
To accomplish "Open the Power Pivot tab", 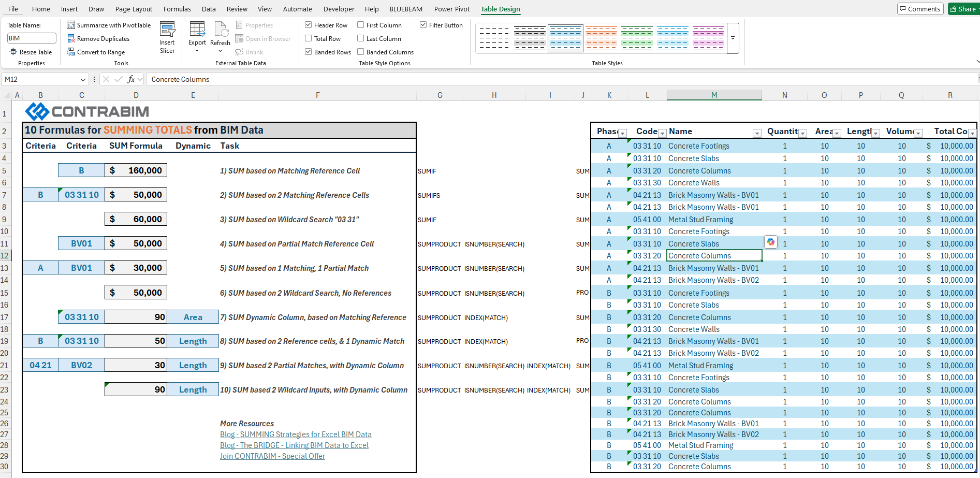I will [451, 9].
